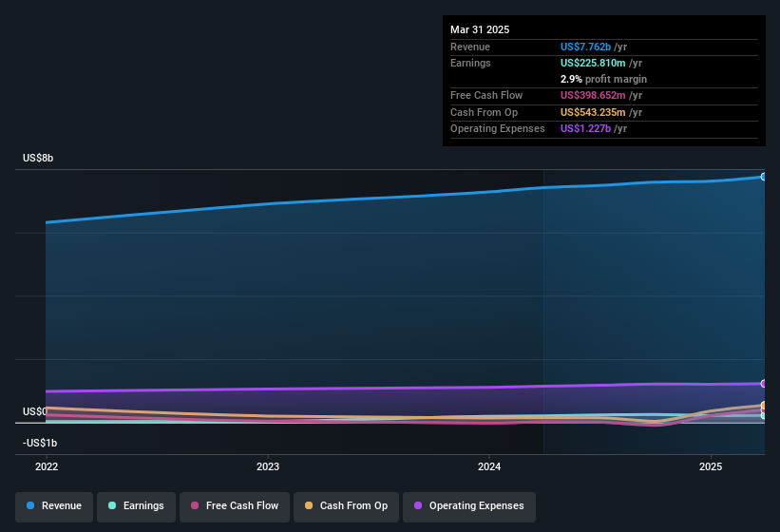The image size is (780, 532).
Task: Click the purple Operating Expenses end-point marker
Action: pos(764,384)
